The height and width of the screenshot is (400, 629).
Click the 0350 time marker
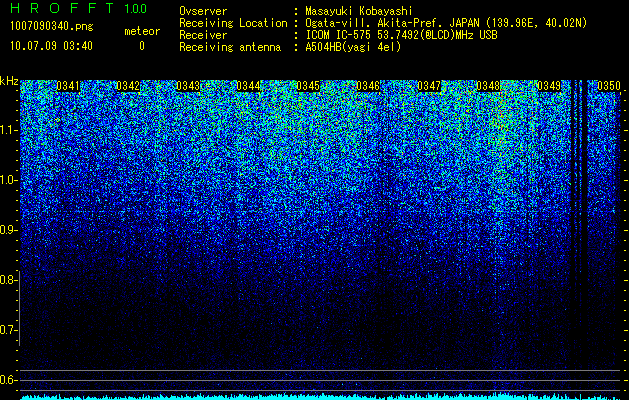609,86
